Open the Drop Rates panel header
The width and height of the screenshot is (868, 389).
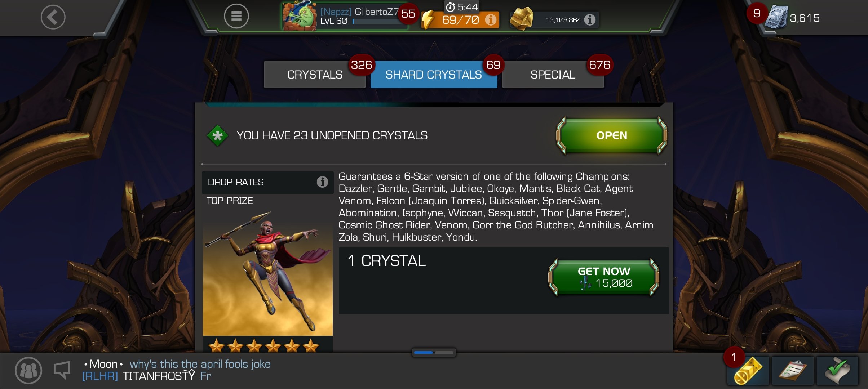click(x=267, y=182)
